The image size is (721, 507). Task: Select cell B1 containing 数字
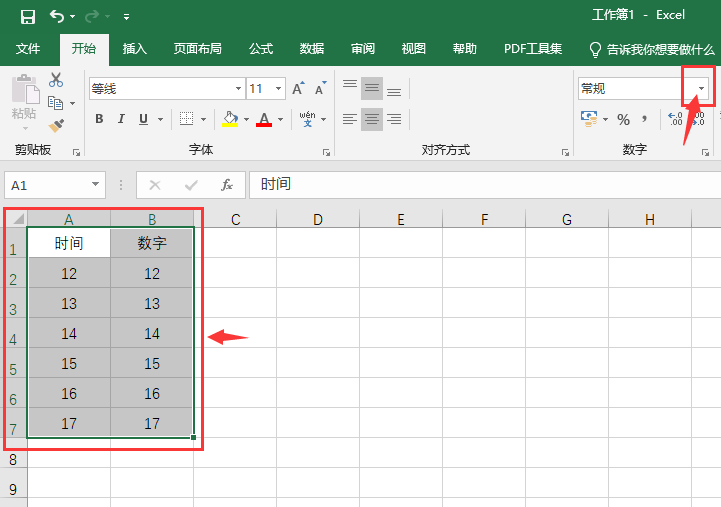coord(152,243)
